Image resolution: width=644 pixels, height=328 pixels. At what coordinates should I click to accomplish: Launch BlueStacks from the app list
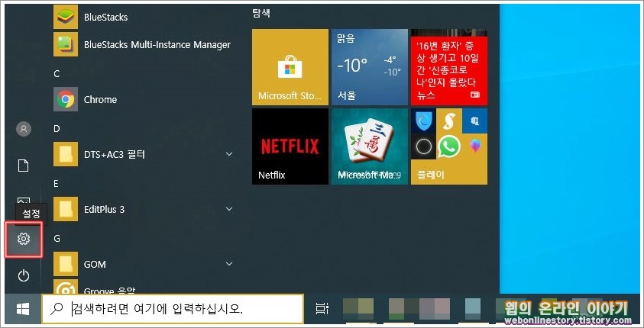click(x=144, y=18)
